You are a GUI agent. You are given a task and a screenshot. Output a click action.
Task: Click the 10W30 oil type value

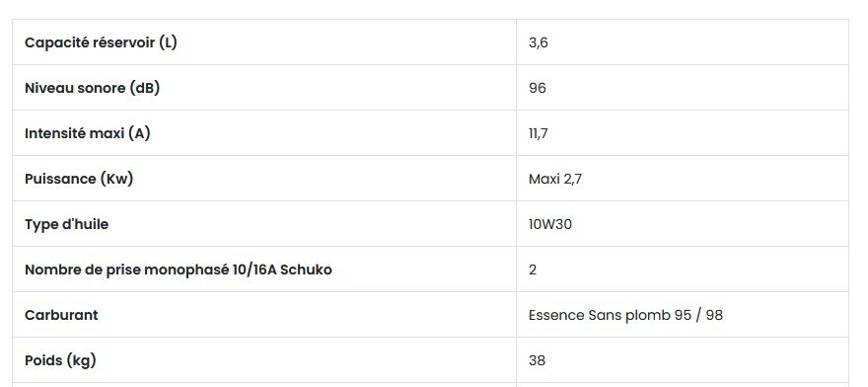click(x=550, y=224)
